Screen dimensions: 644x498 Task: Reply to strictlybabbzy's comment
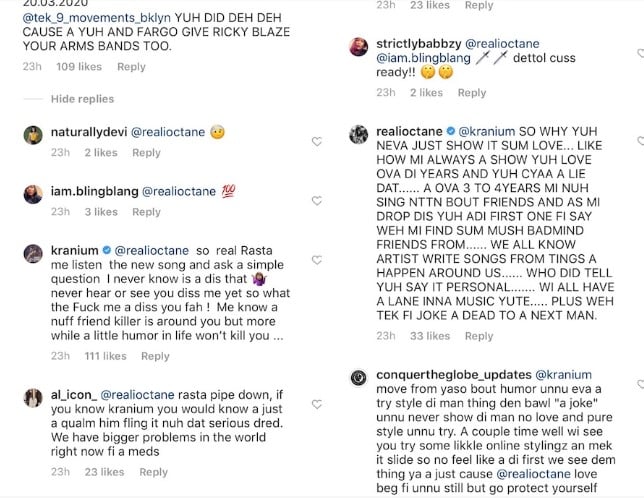[472, 93]
